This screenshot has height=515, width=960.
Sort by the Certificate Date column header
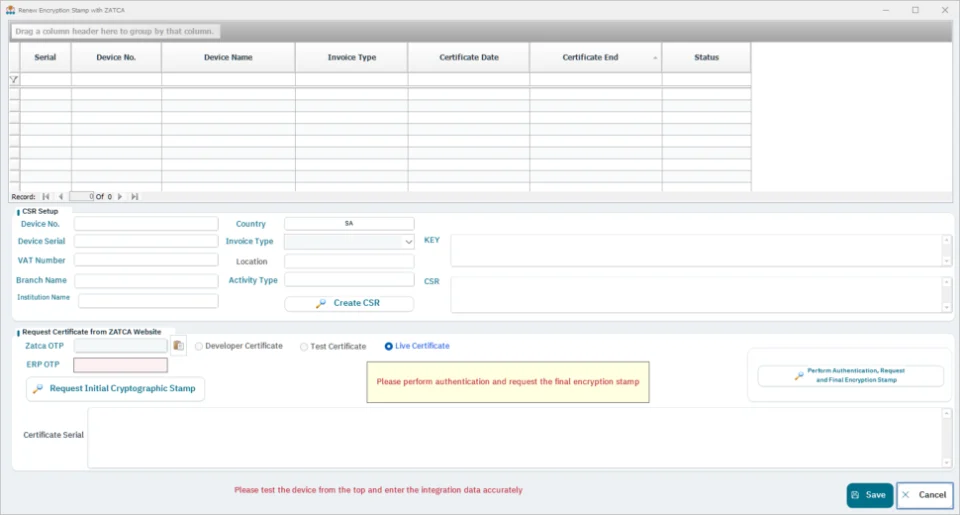pyautogui.click(x=469, y=58)
